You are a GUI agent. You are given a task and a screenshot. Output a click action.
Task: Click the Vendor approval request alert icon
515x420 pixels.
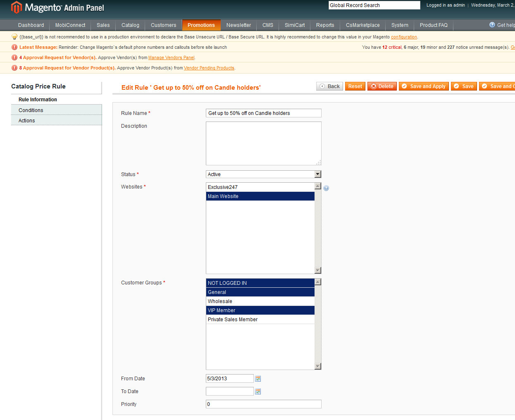point(14,57)
